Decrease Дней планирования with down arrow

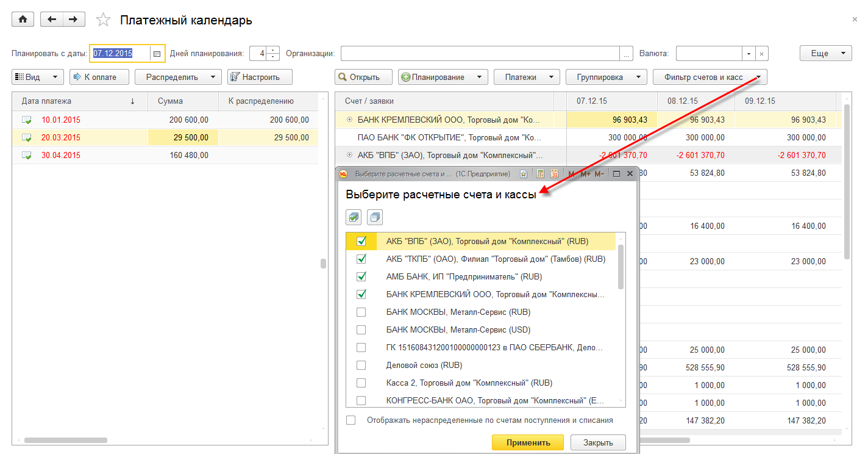pyautogui.click(x=273, y=57)
